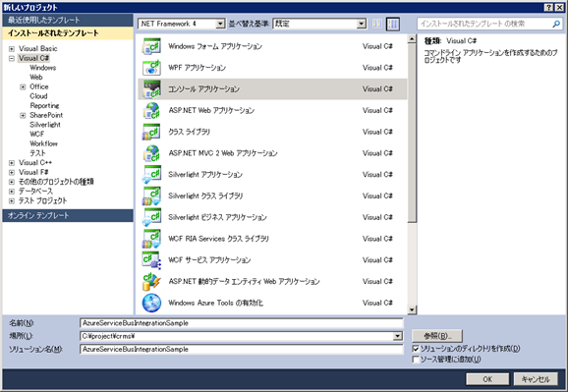The width and height of the screenshot is (568, 392).
Task: Toggle the ソリューションのディレクトリを作成 checkbox
Action: [416, 349]
